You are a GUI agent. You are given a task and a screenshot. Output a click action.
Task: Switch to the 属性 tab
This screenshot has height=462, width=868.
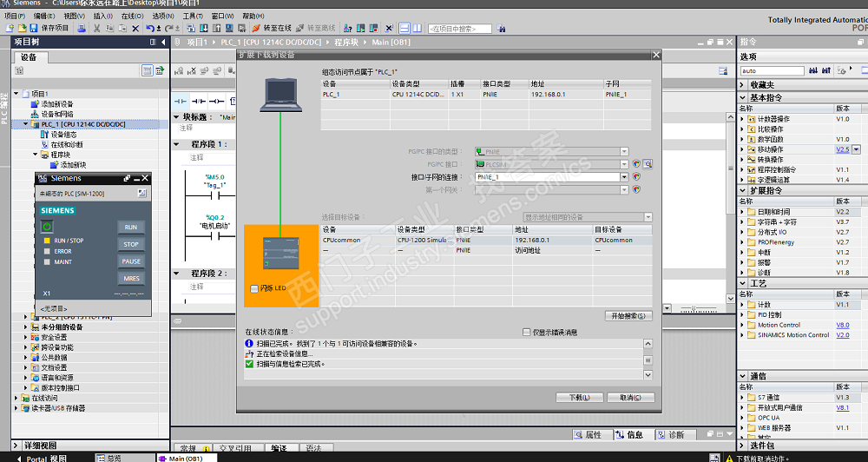click(x=591, y=435)
